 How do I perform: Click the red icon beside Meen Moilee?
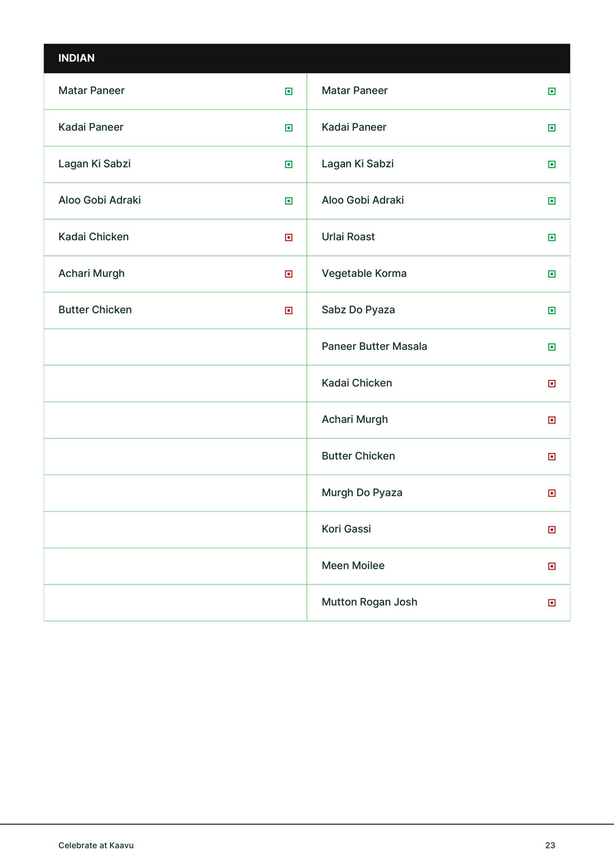(x=552, y=566)
